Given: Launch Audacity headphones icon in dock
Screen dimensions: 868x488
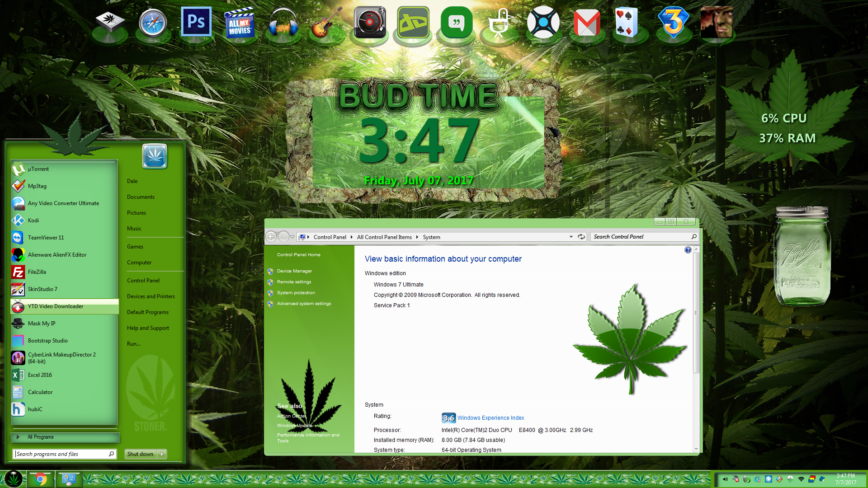Looking at the screenshot, I should pyautogui.click(x=283, y=23).
